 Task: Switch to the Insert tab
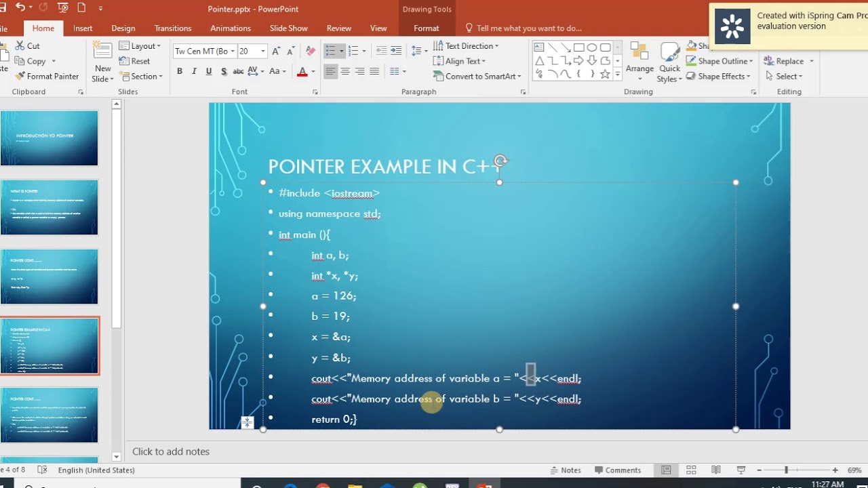(x=83, y=28)
